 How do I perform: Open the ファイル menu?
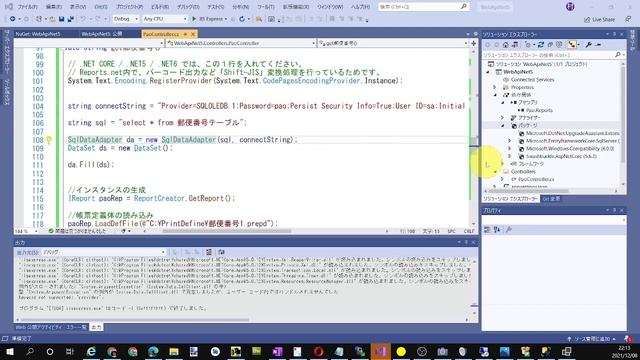[28, 7]
